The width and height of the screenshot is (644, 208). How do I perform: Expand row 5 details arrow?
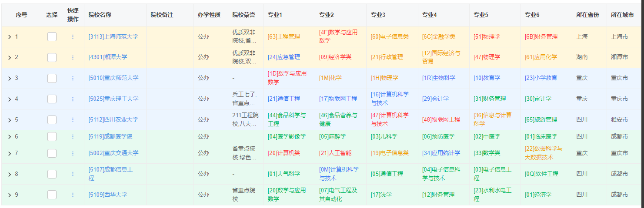10,120
